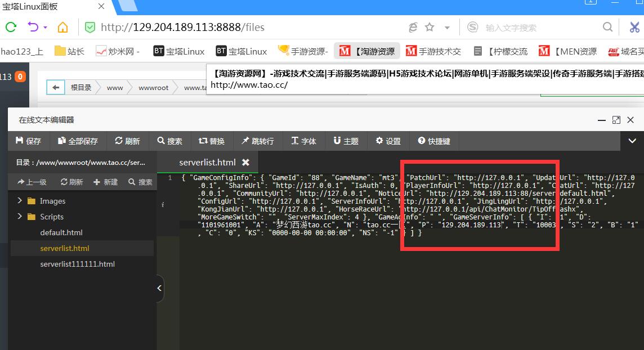Open the replace tool in editor toolbar
The height and width of the screenshot is (350, 644).
[211, 141]
